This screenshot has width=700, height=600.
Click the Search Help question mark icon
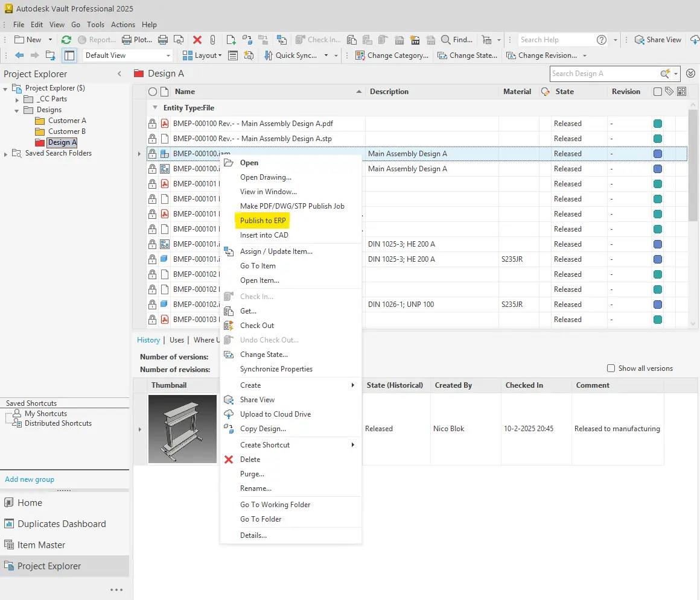click(602, 40)
